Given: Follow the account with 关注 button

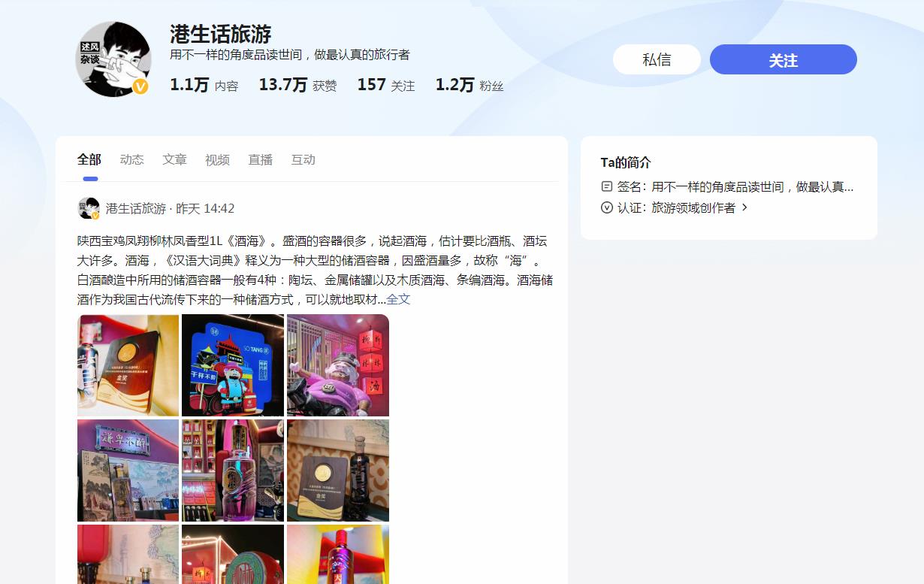Looking at the screenshot, I should point(783,59).
